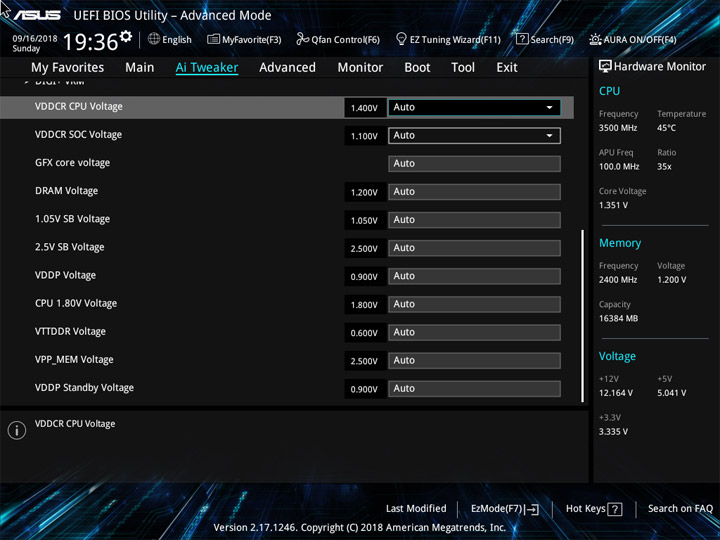The width and height of the screenshot is (720, 540).
Task: Click the EzMode exit arrow icon
Action: click(x=532, y=509)
